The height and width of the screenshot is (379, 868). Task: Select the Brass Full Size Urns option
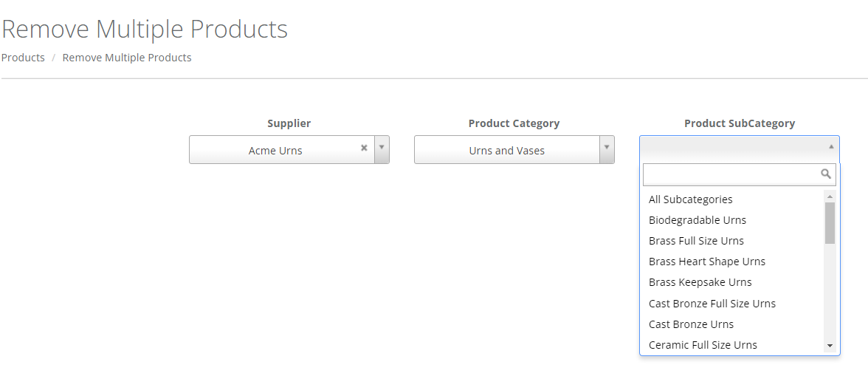click(696, 241)
